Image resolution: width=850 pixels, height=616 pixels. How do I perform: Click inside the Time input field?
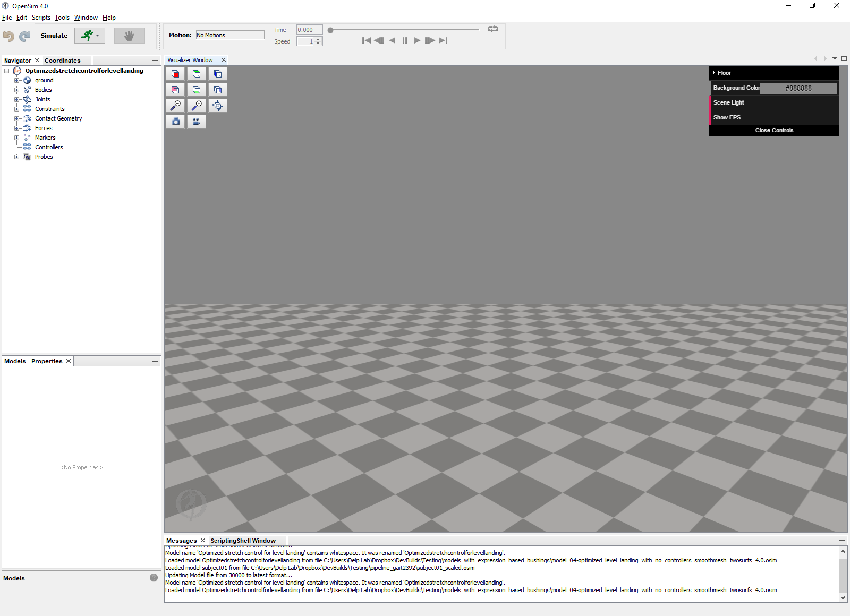coord(309,30)
